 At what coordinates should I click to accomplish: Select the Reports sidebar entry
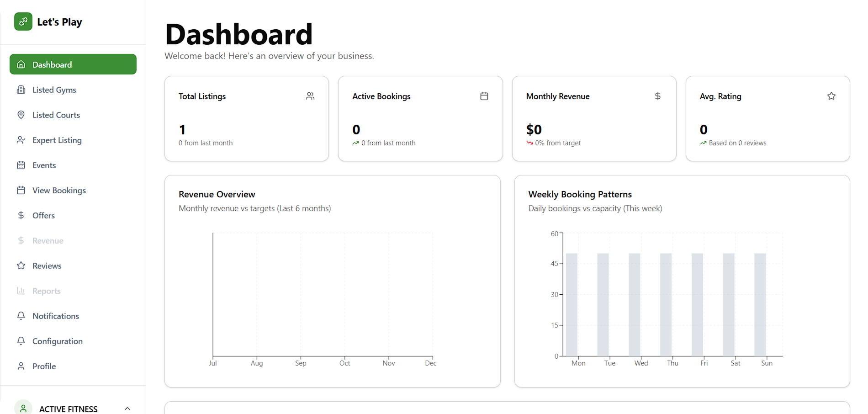pos(73,291)
